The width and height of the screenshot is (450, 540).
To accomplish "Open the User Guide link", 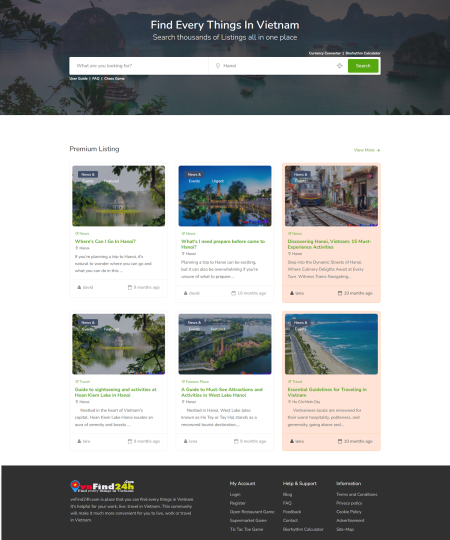I will 79,79.
